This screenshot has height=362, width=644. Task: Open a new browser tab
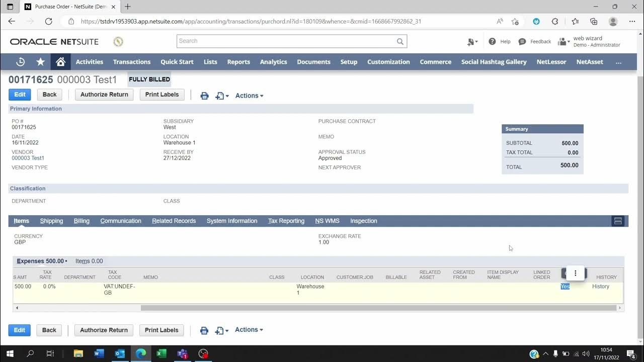[128, 7]
